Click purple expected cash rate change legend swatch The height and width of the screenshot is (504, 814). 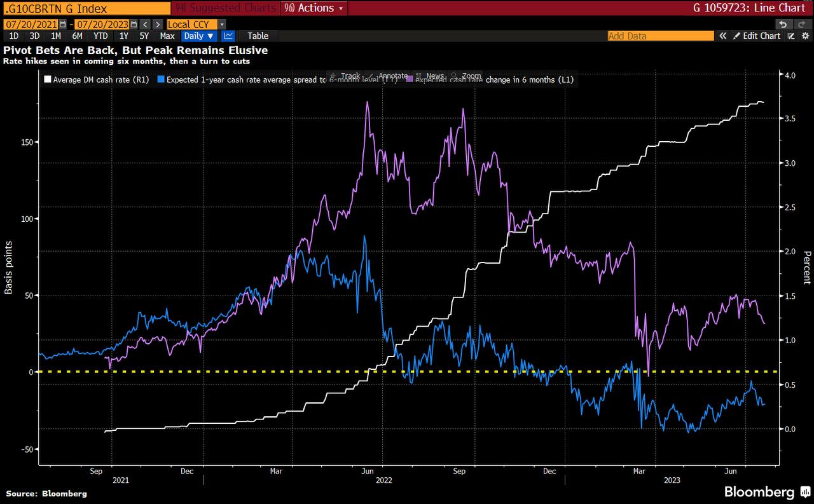pyautogui.click(x=410, y=80)
